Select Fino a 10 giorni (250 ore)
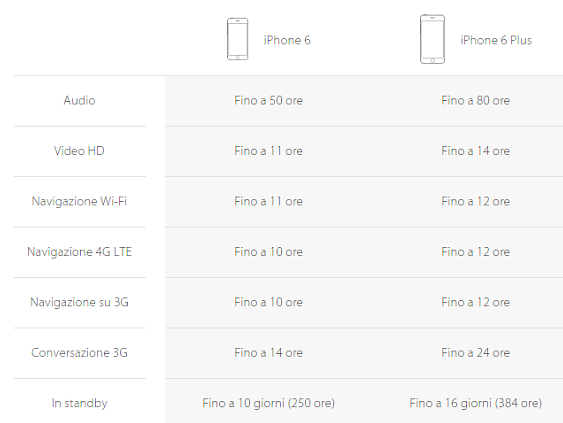Screen dimensions: 563x423 (268, 403)
